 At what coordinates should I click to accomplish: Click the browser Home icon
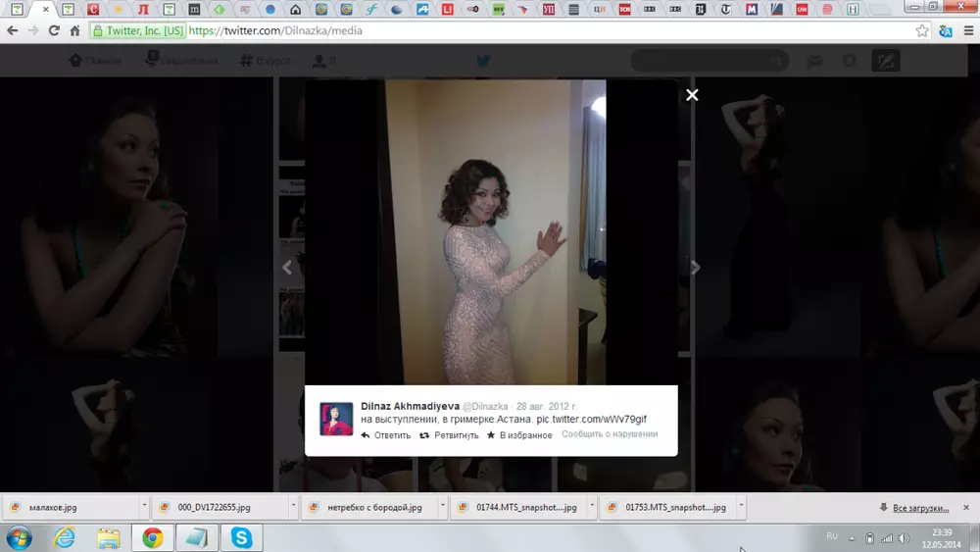[74, 30]
